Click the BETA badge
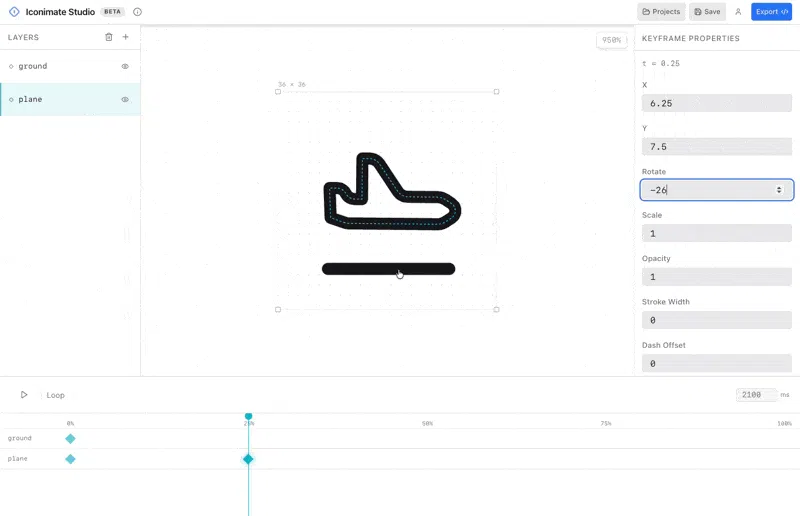The height and width of the screenshot is (516, 800). point(112,12)
